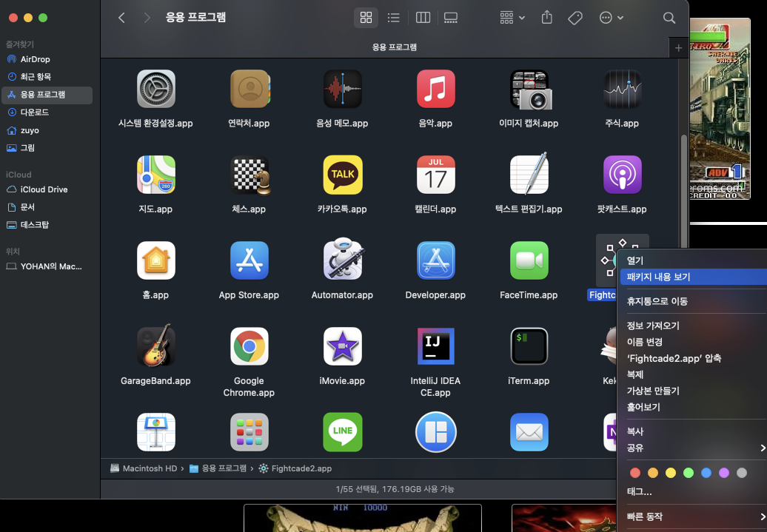767x532 pixels.
Task: Select the Automator.app icon
Action: point(344,259)
